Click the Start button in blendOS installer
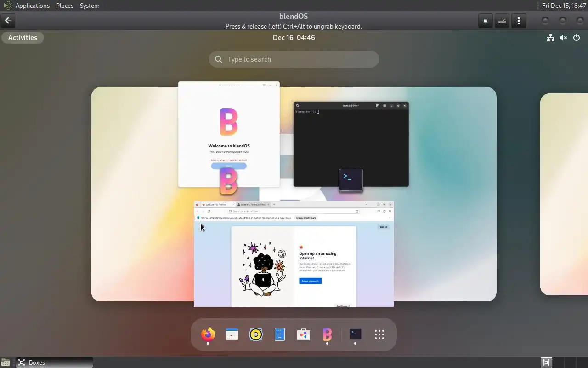588x368 pixels. click(x=229, y=166)
